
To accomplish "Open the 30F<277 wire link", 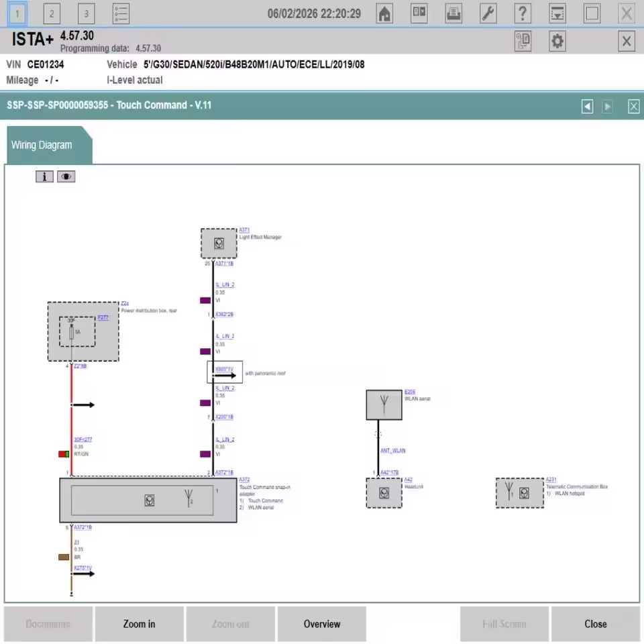I will [x=83, y=439].
